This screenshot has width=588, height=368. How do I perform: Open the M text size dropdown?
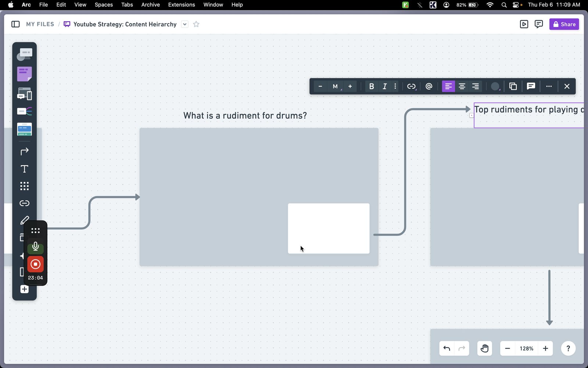(336, 86)
